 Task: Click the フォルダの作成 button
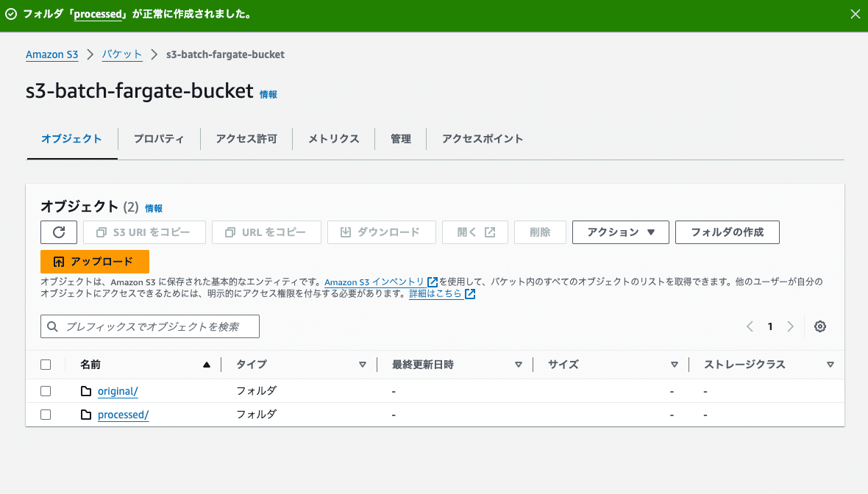point(728,232)
